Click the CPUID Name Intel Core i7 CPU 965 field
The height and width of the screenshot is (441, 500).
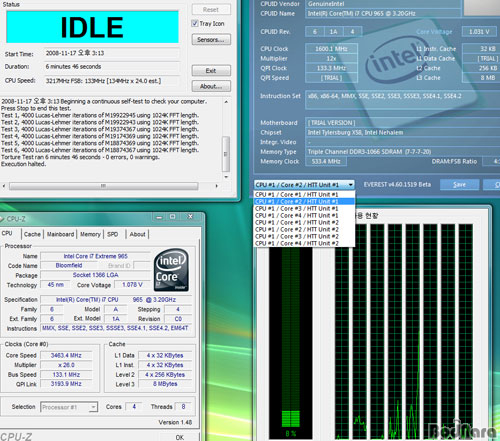(x=383, y=13)
